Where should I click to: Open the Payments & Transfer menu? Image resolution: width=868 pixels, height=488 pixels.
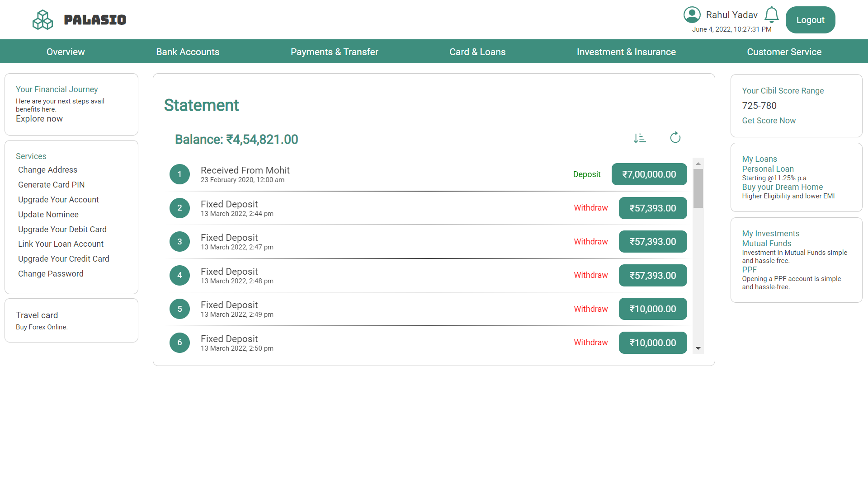334,52
